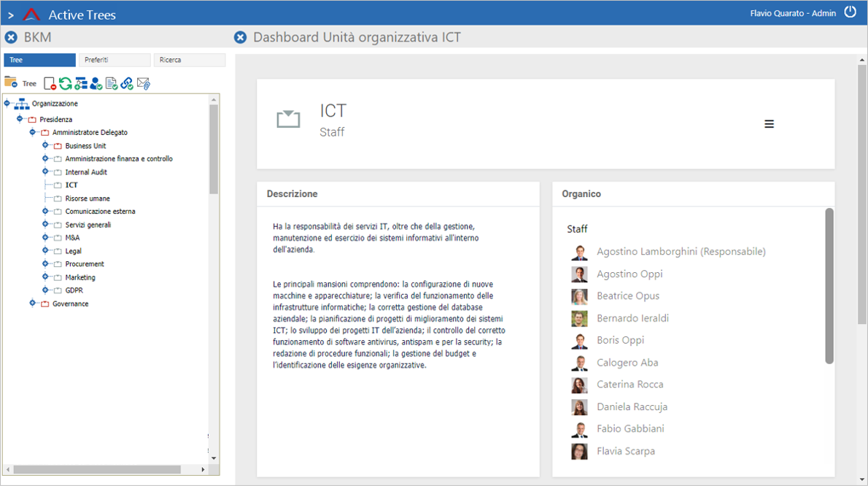
Task: Collapse the Amministratore Delegato node
Action: [x=33, y=132]
